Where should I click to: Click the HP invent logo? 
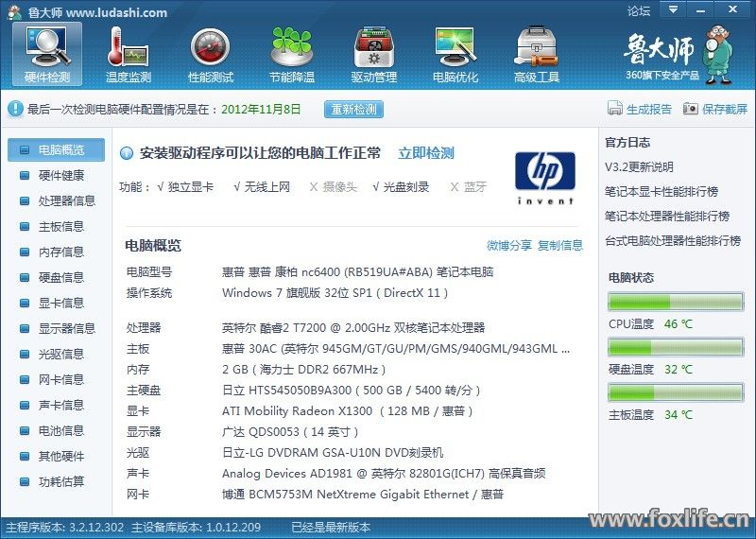[x=544, y=178]
